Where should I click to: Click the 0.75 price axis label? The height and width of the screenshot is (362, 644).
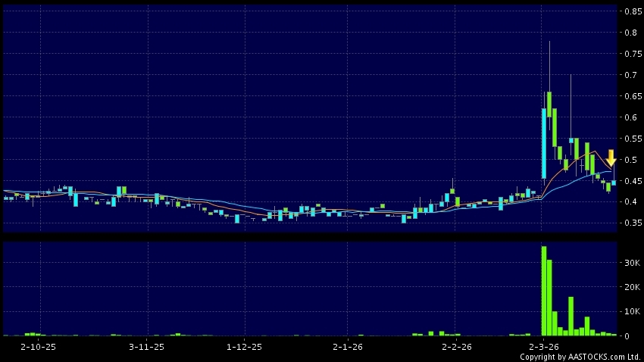click(x=630, y=54)
